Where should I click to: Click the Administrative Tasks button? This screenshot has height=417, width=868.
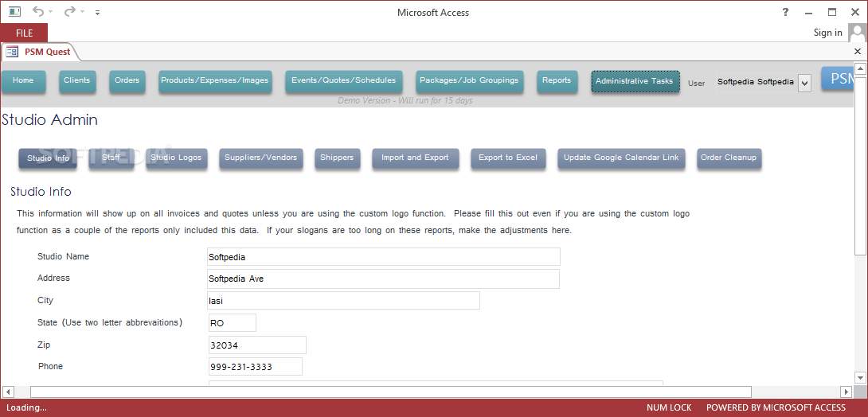635,81
